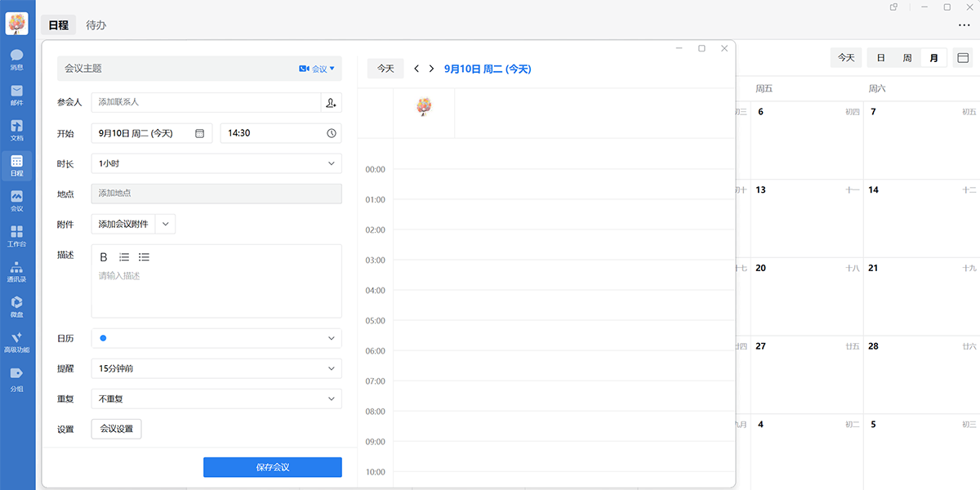The image size is (980, 490).
Task: Open the 通讯录 contacts sidebar icon
Action: coord(16,270)
